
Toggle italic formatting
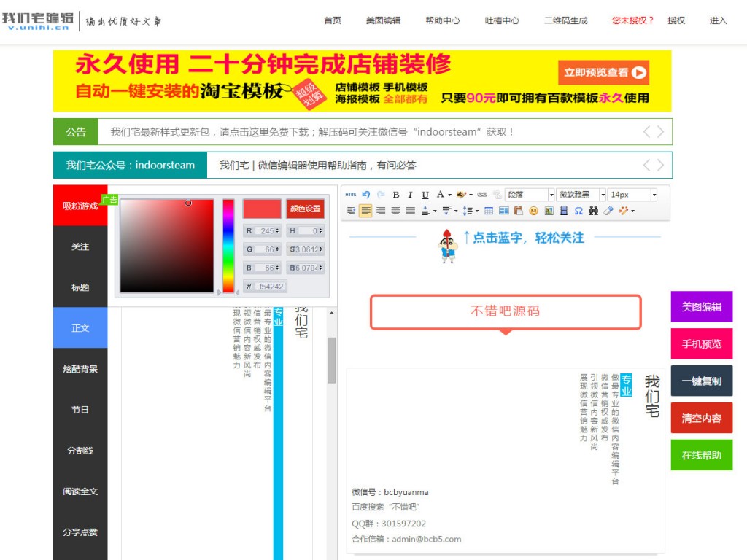click(410, 194)
